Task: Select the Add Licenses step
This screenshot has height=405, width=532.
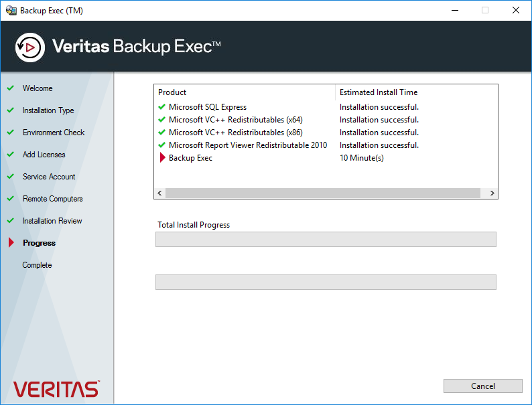Action: tap(44, 155)
